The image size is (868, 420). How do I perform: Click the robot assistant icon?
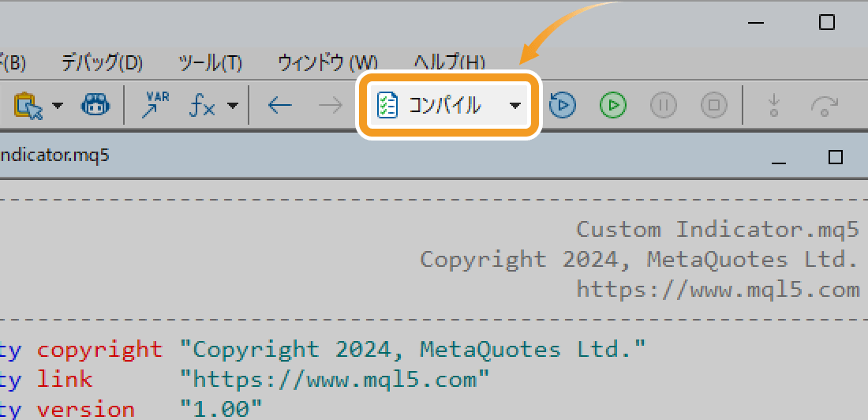(95, 105)
